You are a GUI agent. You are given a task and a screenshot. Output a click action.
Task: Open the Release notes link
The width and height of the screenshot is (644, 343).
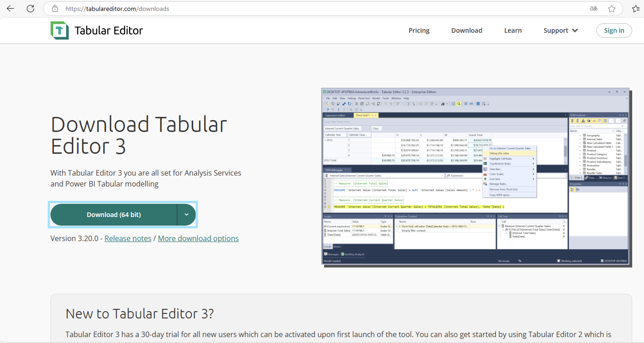tap(128, 238)
